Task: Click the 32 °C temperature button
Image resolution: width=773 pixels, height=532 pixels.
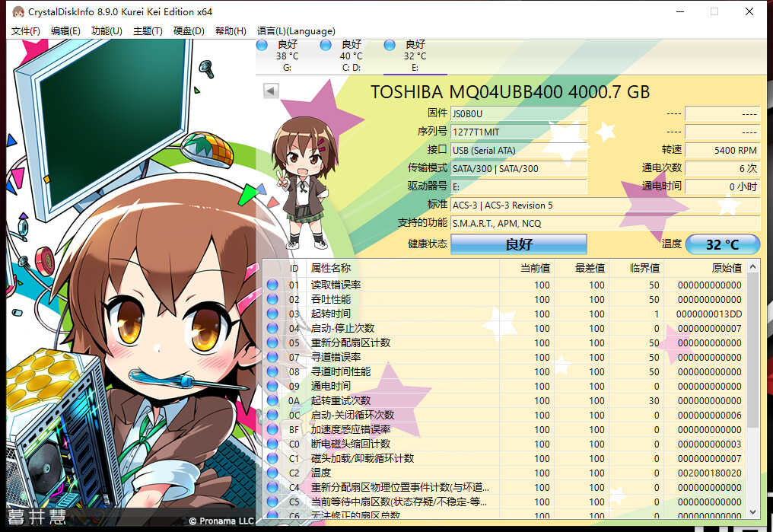Action: tap(722, 244)
